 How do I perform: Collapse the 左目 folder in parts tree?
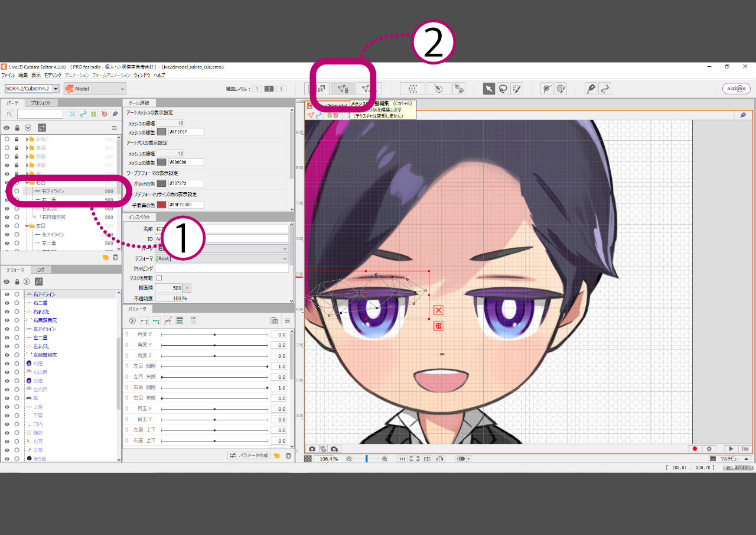pos(27,226)
